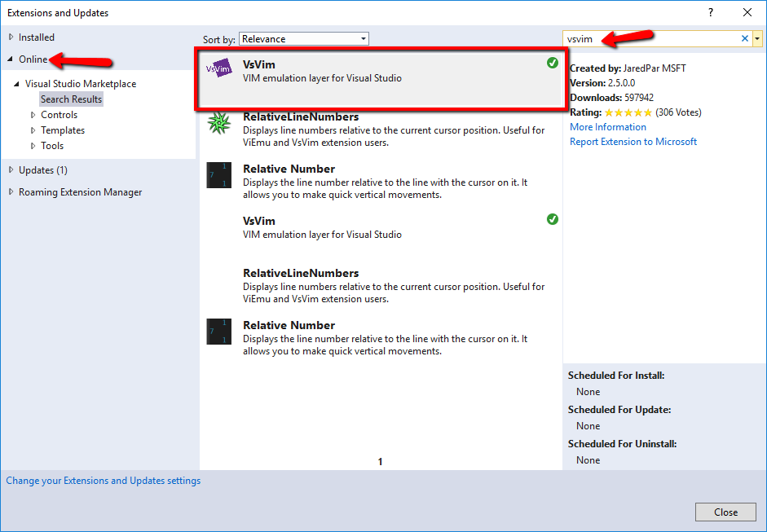
Task: Select the upper RelativeLineNumbers result title
Action: click(301, 117)
